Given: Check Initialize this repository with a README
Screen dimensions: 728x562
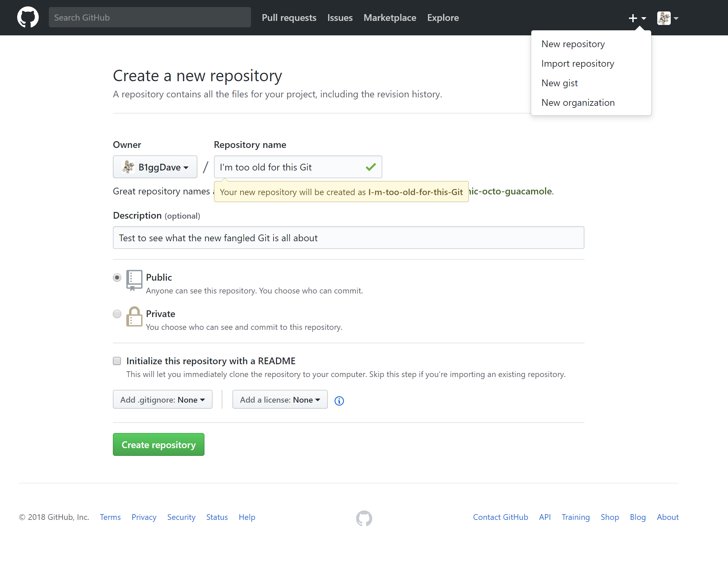Looking at the screenshot, I should (x=117, y=361).
